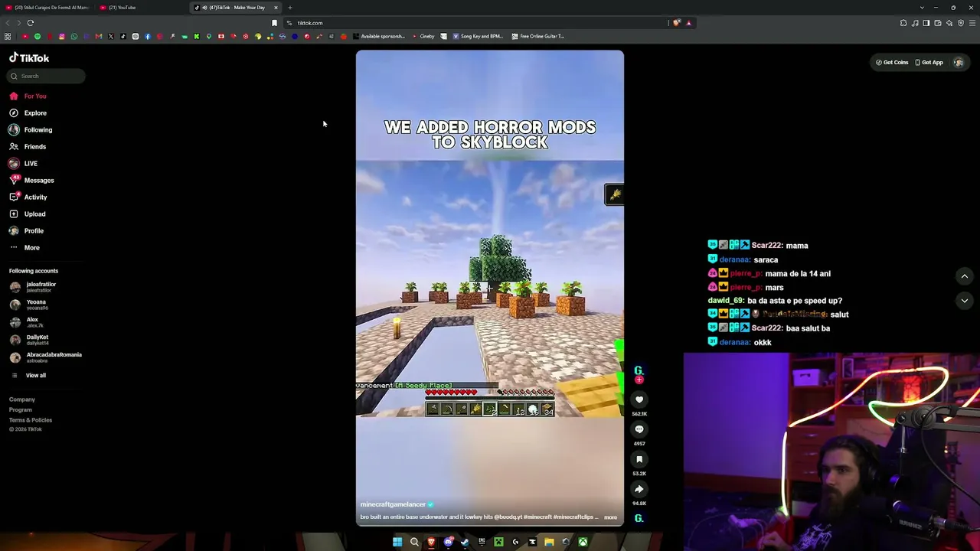The width and height of the screenshot is (980, 551).
Task: Expand the Program footer link
Action: (21, 410)
